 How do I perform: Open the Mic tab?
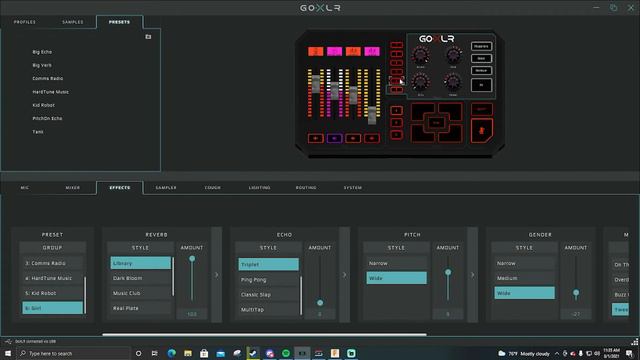(25, 188)
